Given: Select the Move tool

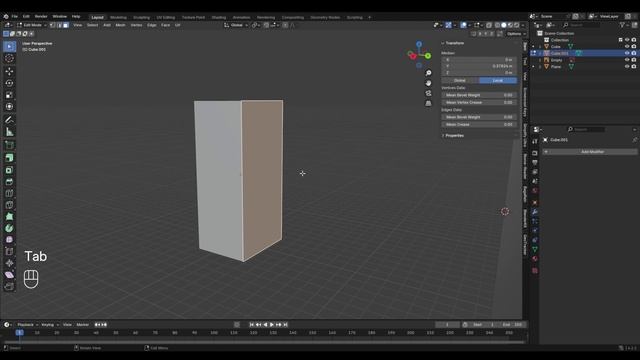Looking at the screenshot, I should click(x=9, y=71).
